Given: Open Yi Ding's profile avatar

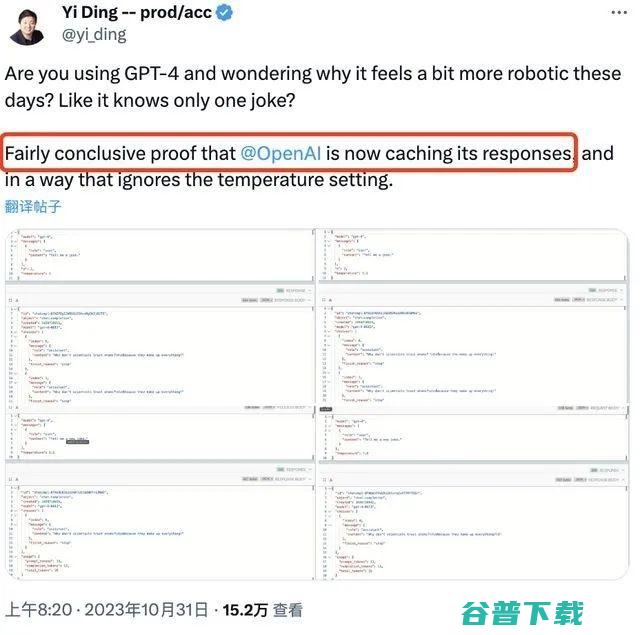Looking at the screenshot, I should tap(27, 25).
